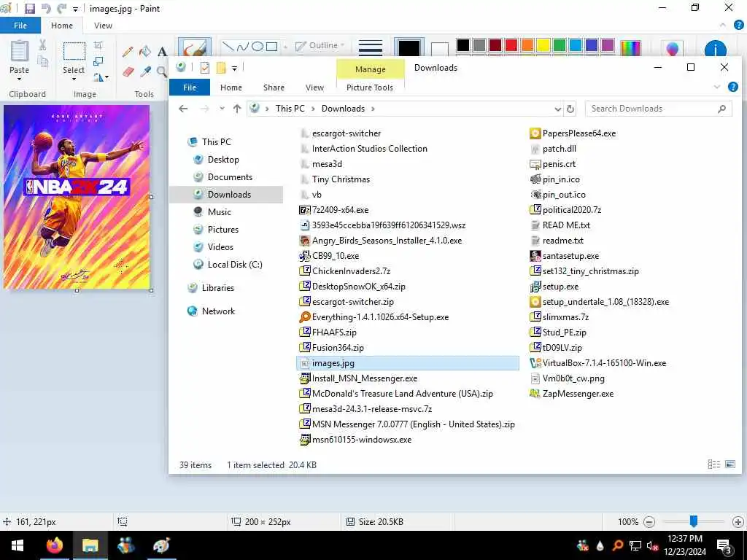
Task: Switch to the View tab in Paint
Action: click(104, 26)
